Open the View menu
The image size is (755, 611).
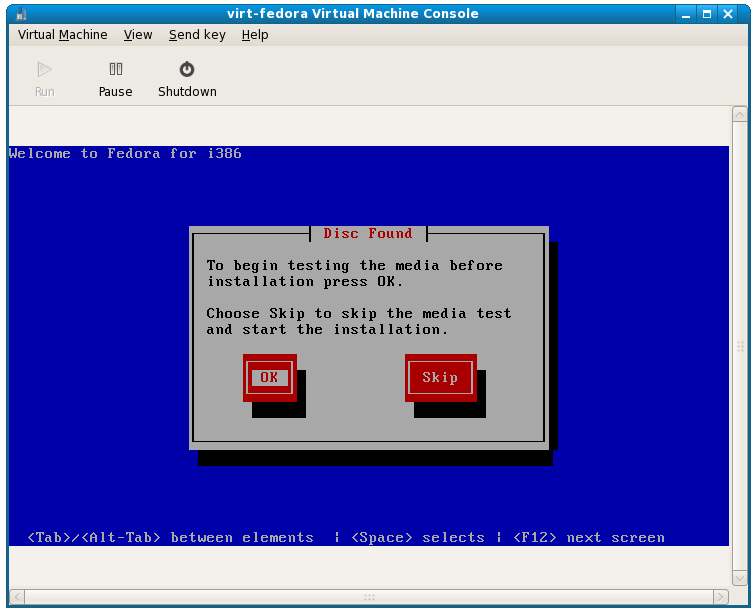(138, 35)
